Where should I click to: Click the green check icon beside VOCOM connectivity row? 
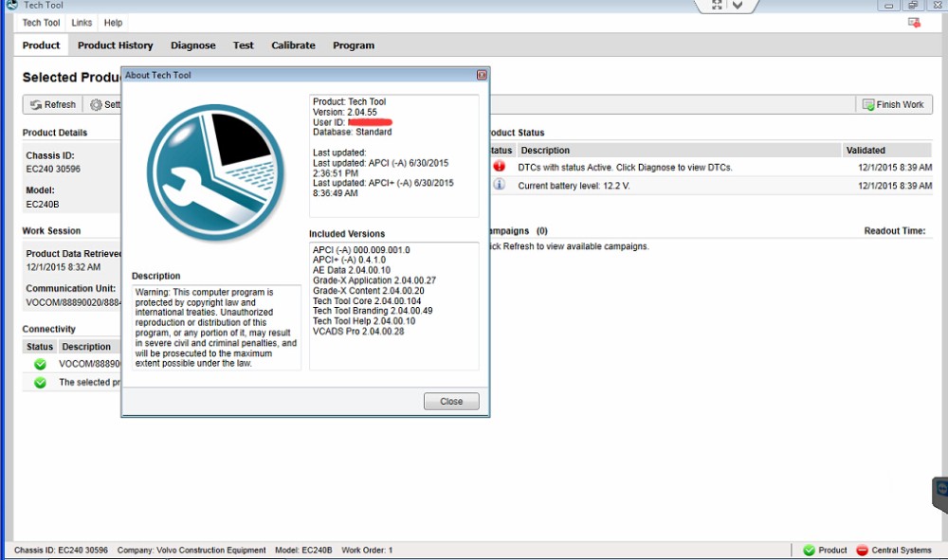pos(40,364)
